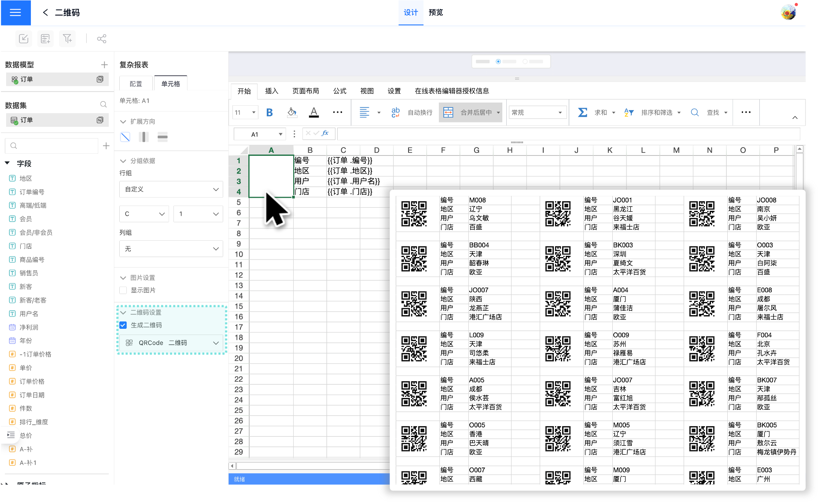
Task: Collapse the 图片设置 section
Action: tap(123, 278)
